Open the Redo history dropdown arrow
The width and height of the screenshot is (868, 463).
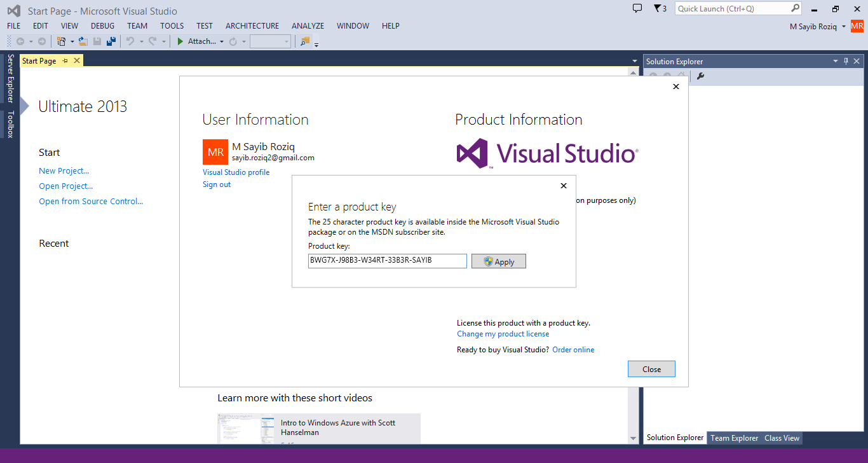(163, 41)
